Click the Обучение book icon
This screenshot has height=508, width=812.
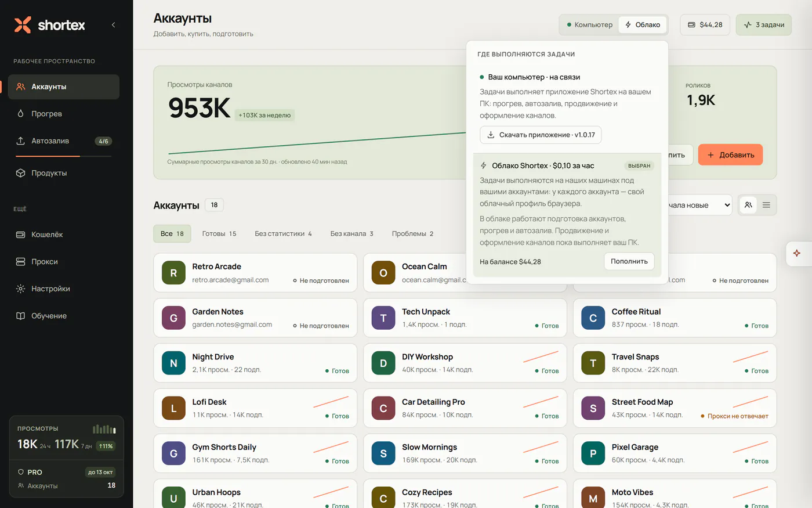[x=20, y=316]
